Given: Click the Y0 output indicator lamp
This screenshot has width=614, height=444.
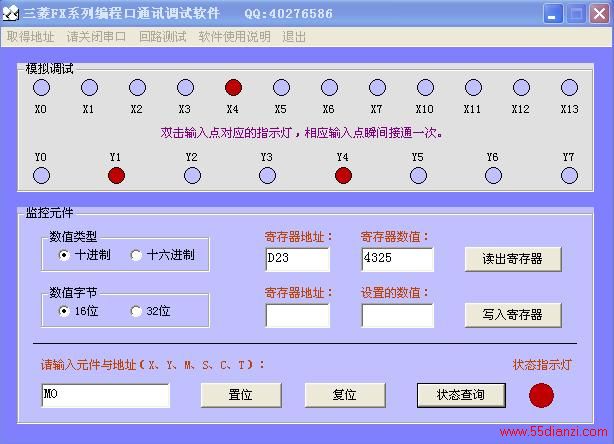Looking at the screenshot, I should coord(42,175).
